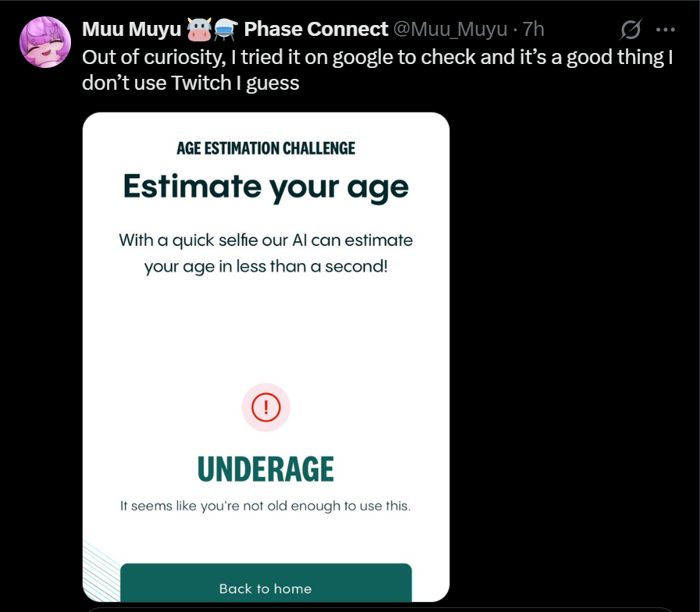Screen dimensions: 700x612
Task: Click the red exclamation warning icon
Action: click(x=266, y=407)
